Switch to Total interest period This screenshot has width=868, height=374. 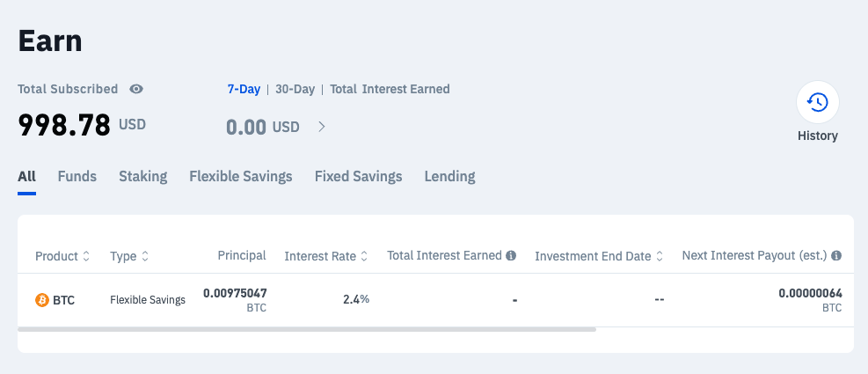click(x=344, y=89)
